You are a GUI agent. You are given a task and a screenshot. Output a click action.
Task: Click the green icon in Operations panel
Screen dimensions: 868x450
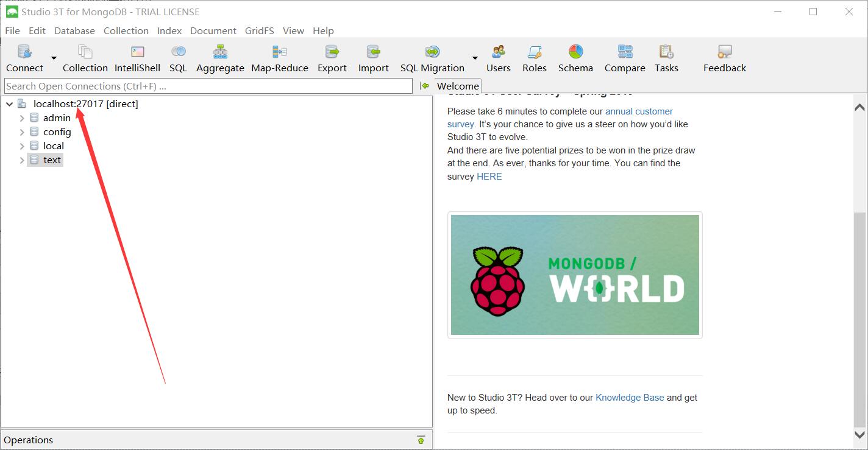point(421,440)
